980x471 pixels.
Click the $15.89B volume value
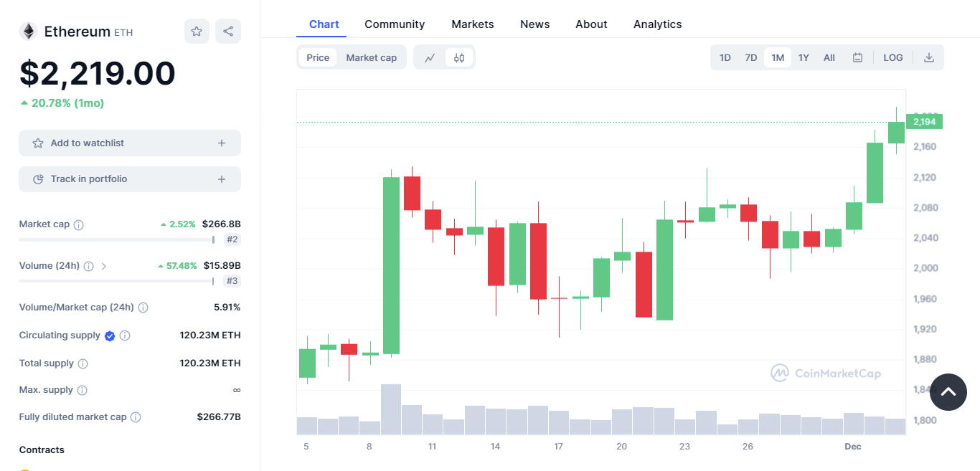[x=222, y=266]
